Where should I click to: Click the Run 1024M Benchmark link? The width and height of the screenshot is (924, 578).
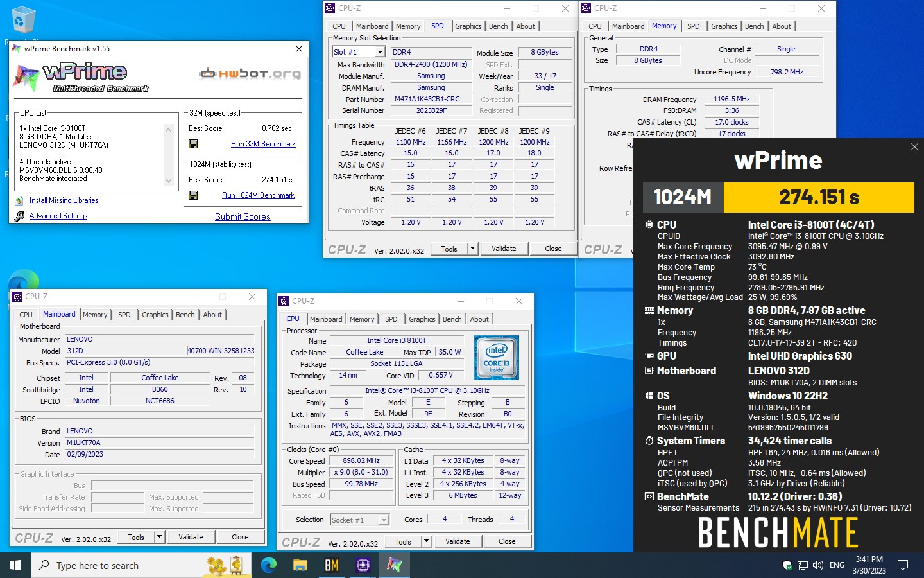(x=258, y=195)
